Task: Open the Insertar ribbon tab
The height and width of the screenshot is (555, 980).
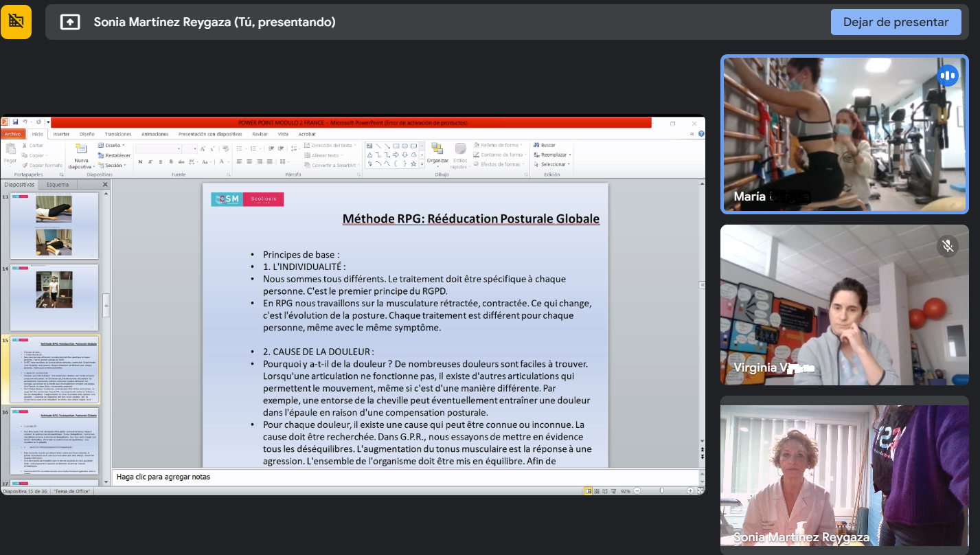Action: click(x=61, y=134)
